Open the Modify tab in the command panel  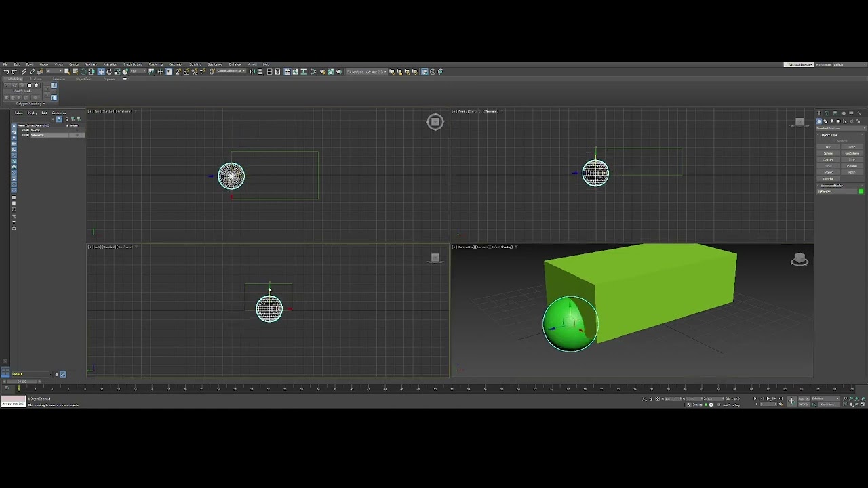point(827,113)
